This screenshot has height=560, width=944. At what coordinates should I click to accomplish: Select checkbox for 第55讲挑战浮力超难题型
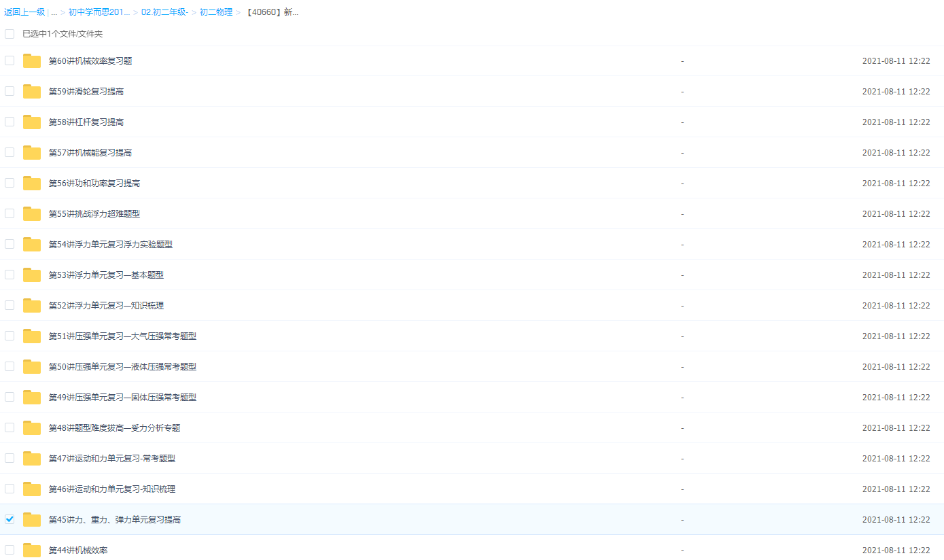point(10,213)
